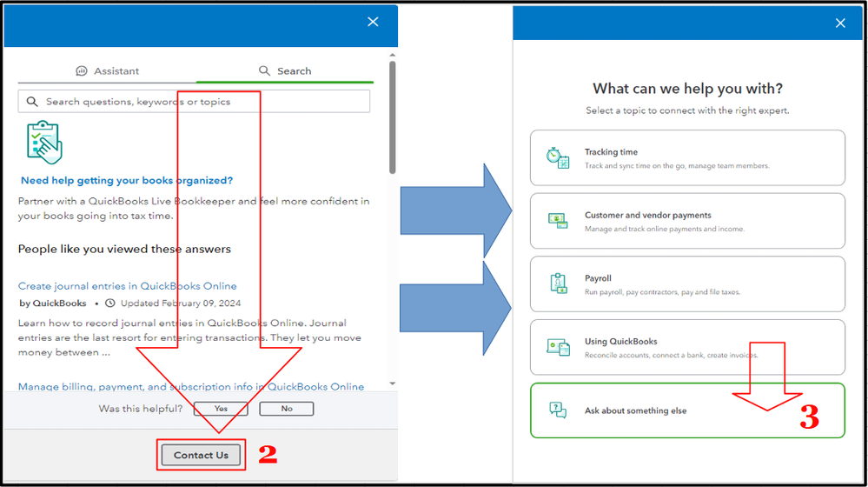The height and width of the screenshot is (487, 868).
Task: Click the Using QuickBooks monitor icon
Action: 558,347
